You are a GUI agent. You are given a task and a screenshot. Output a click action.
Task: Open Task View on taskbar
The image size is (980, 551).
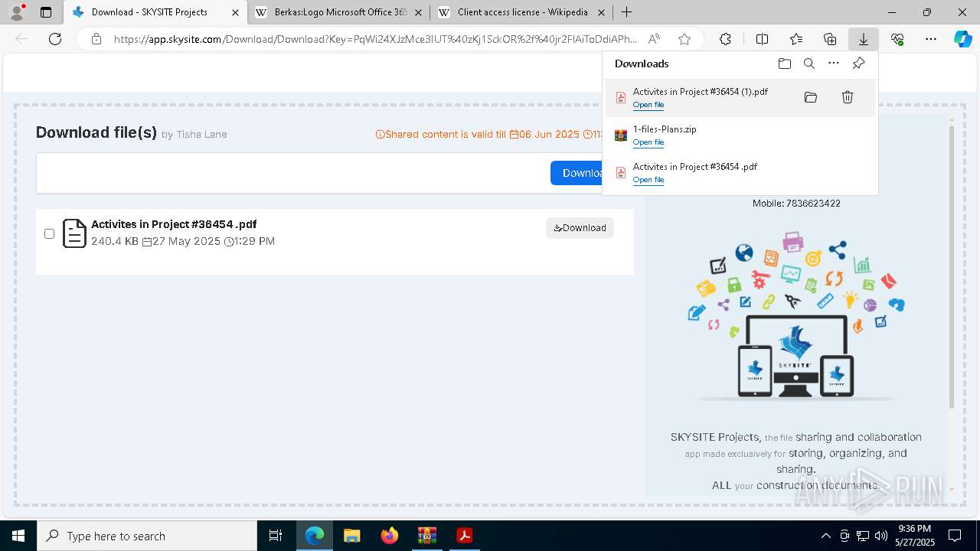click(x=276, y=536)
